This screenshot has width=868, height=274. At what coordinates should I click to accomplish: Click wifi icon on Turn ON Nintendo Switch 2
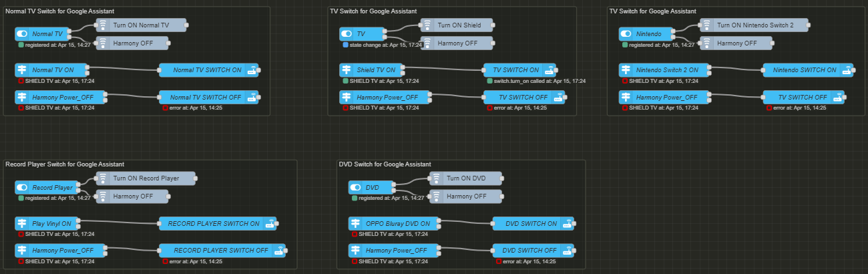706,25
